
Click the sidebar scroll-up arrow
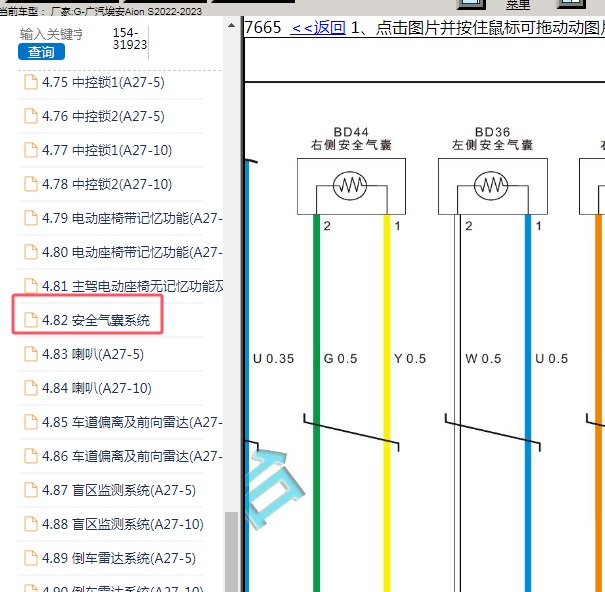(x=231, y=25)
